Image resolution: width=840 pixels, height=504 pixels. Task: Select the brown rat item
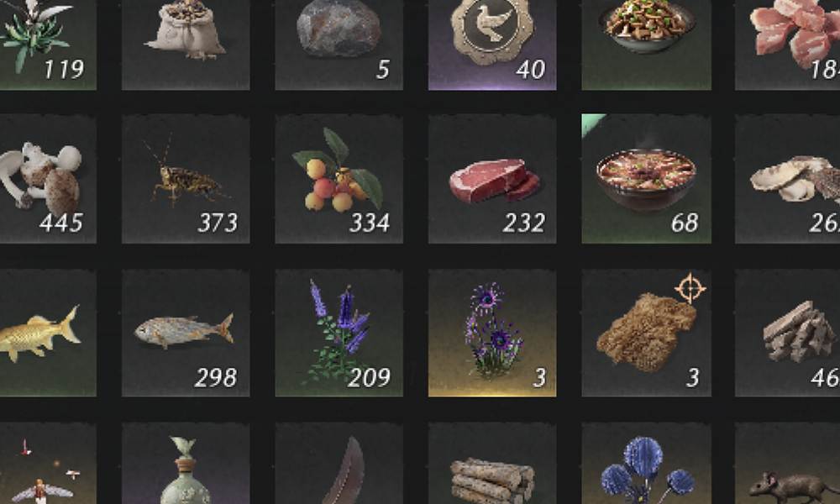pos(788,464)
